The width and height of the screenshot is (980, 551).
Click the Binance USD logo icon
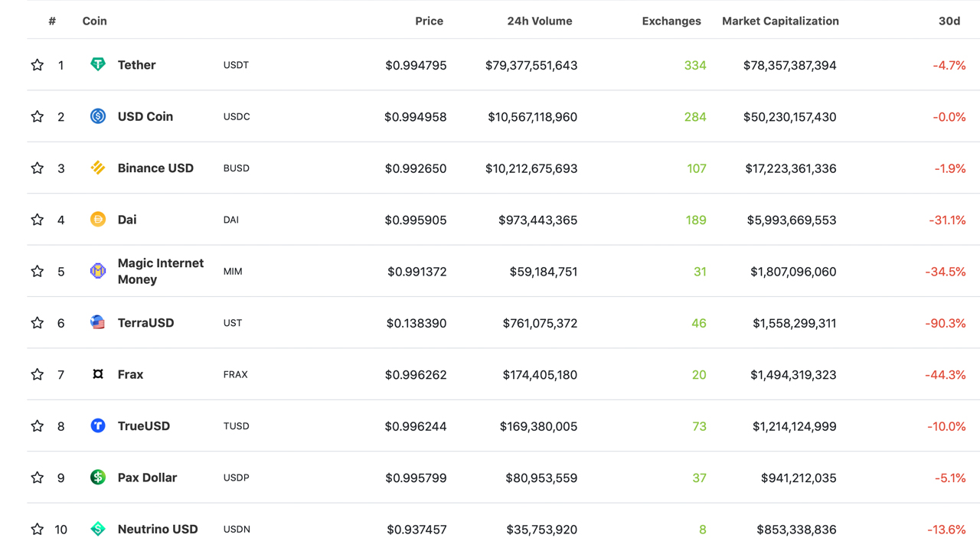click(x=98, y=168)
